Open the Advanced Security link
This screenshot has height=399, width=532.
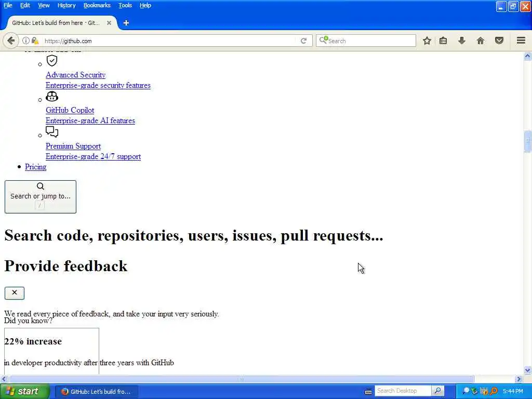76,75
